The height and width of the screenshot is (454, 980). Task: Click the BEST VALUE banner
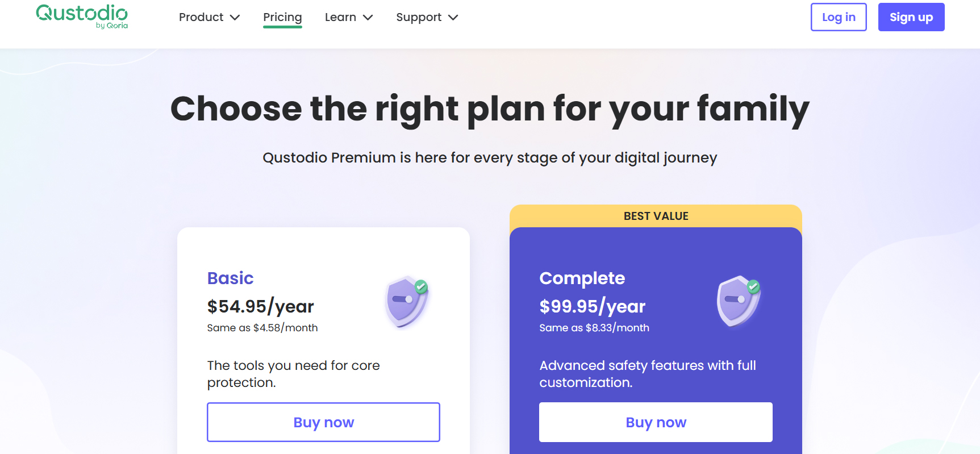656,216
